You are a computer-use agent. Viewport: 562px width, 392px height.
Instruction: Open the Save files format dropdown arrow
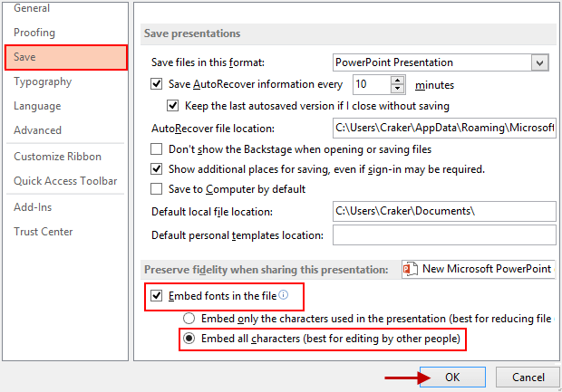539,63
